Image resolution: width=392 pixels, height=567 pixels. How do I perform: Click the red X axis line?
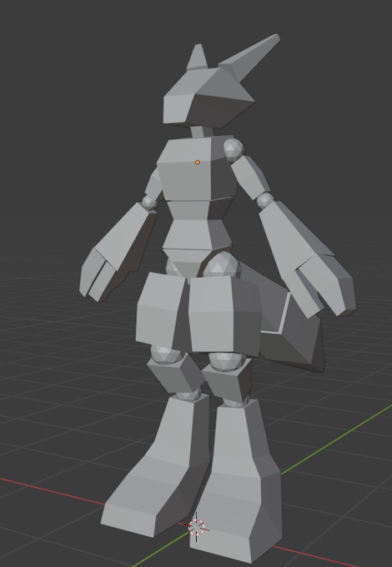point(54,491)
